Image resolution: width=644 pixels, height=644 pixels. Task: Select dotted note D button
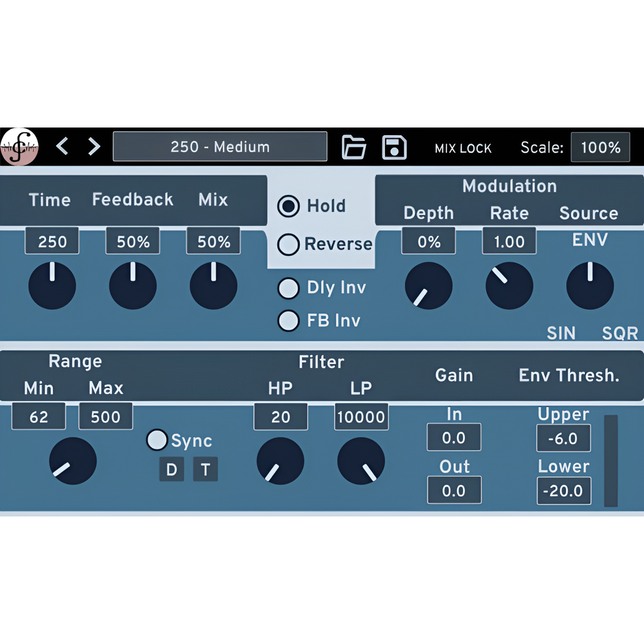[x=171, y=469]
